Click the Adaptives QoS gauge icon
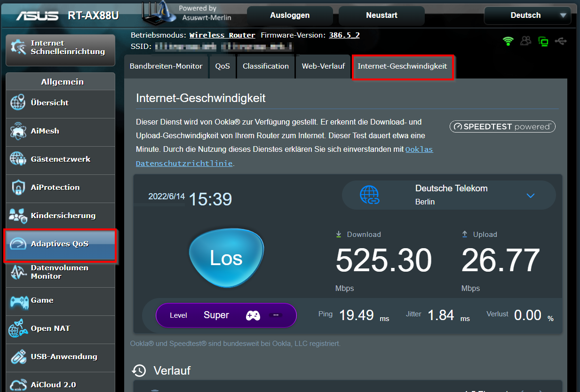 [x=18, y=244]
